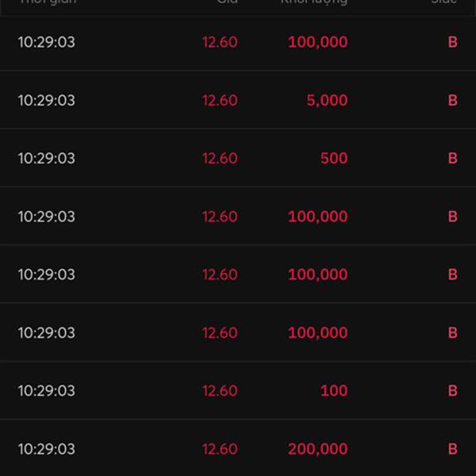Click the timestamp of the 5,000 volume trade
476x476 pixels.
(x=47, y=101)
